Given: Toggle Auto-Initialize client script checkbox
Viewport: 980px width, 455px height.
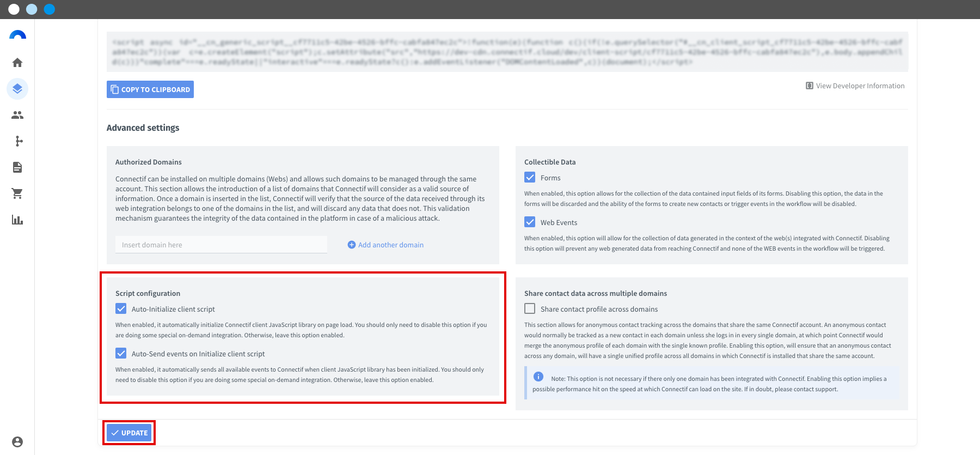Looking at the screenshot, I should pos(121,308).
